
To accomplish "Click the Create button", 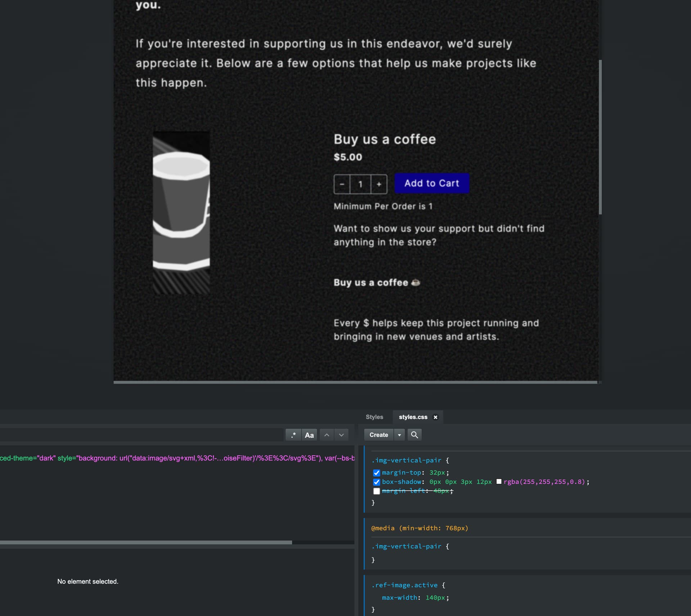I will pos(379,435).
